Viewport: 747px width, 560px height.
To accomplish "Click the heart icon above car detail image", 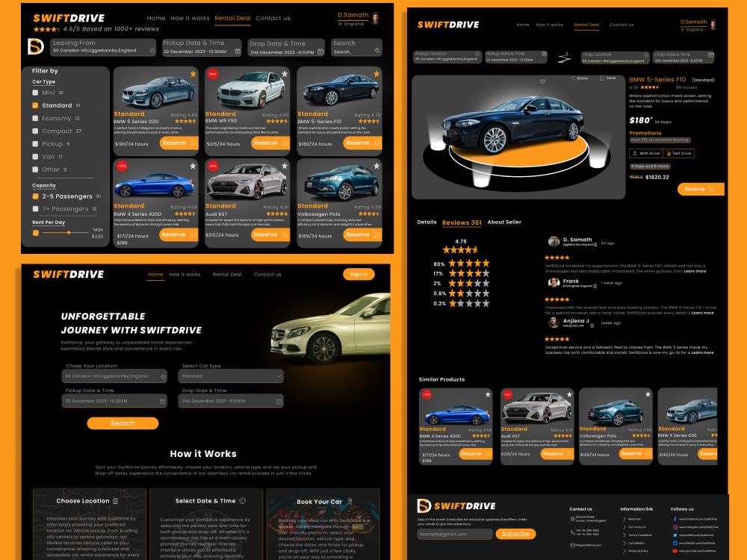I will click(x=542, y=81).
